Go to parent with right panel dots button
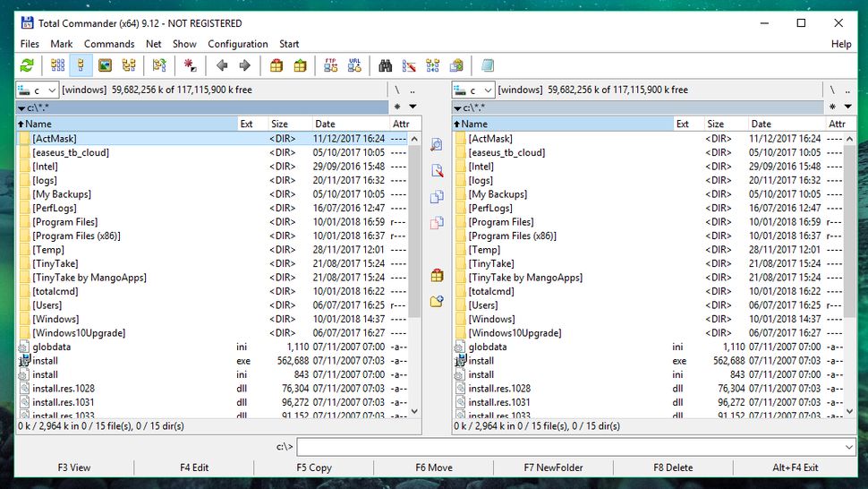The width and height of the screenshot is (868, 489). pos(847,90)
